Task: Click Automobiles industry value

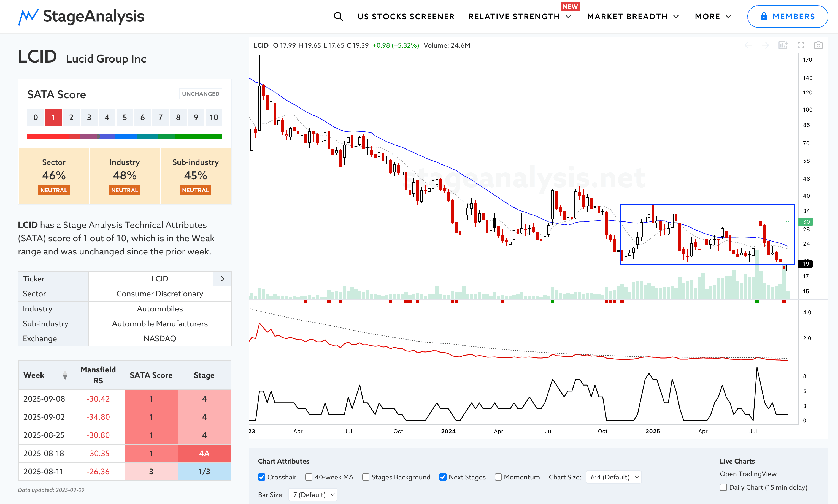Action: point(160,309)
